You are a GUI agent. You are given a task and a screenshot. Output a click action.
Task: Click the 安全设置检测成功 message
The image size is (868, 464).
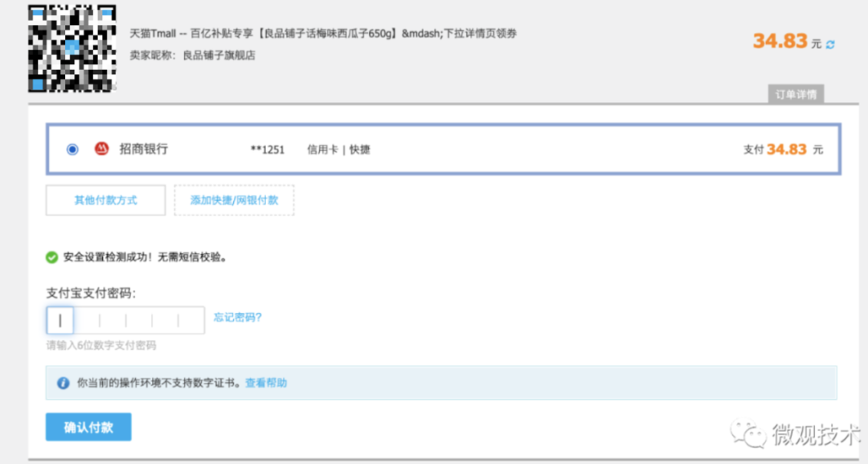145,257
